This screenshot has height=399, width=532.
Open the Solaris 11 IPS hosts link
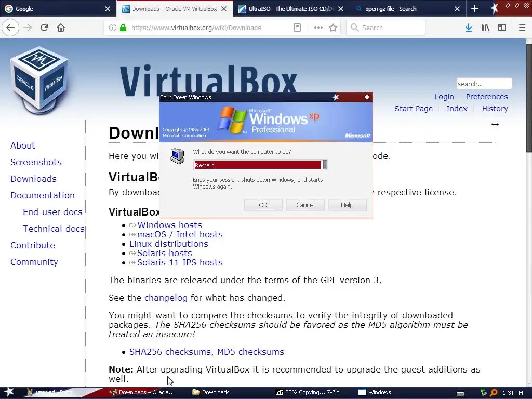(x=180, y=262)
